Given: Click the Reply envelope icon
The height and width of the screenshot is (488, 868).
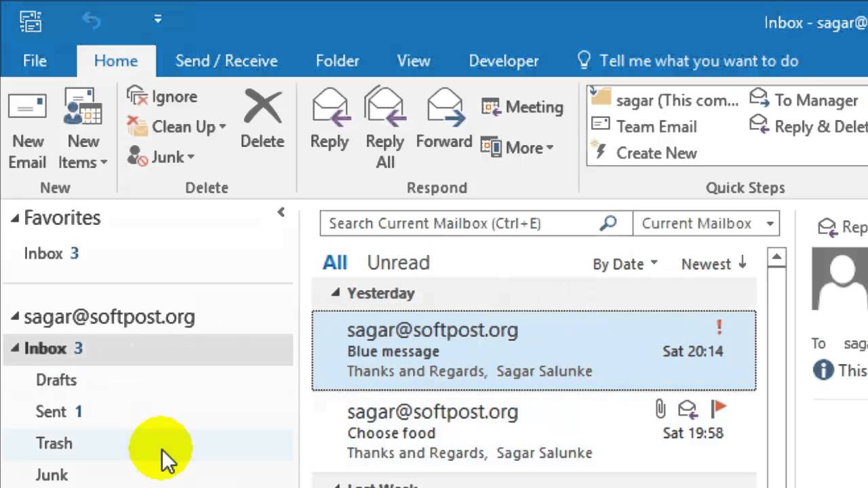Looking at the screenshot, I should tap(330, 108).
